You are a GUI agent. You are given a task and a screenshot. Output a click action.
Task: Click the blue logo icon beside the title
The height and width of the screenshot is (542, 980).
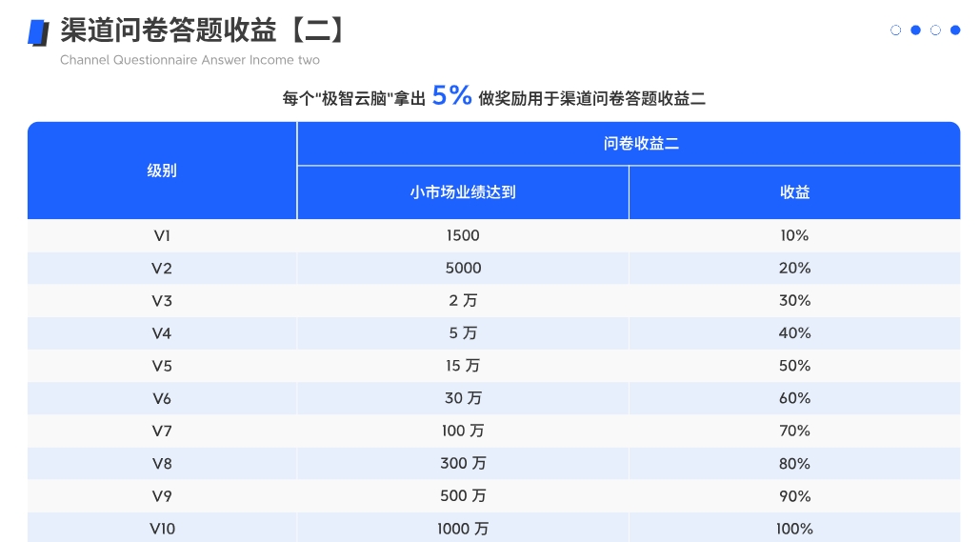(38, 32)
